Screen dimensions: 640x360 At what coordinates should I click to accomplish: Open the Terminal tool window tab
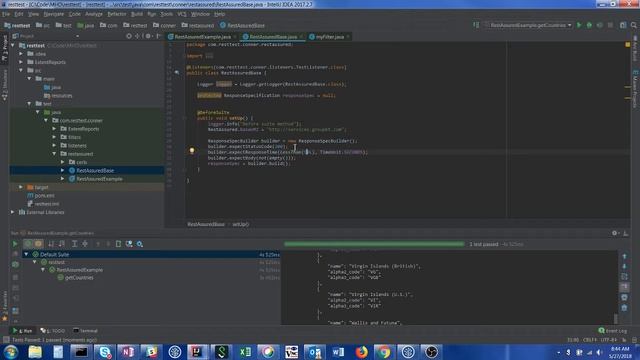85,331
